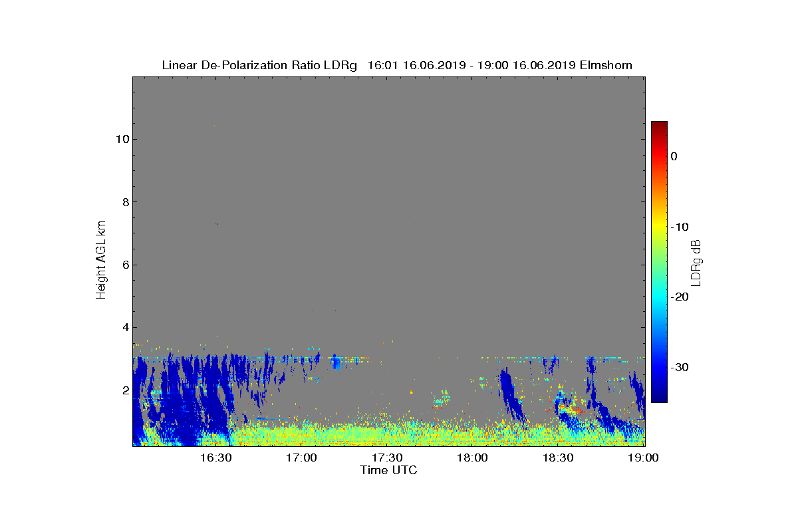Click the 'LDRg dB' colorbar label
This screenshot has width=798, height=532.
[x=696, y=262]
